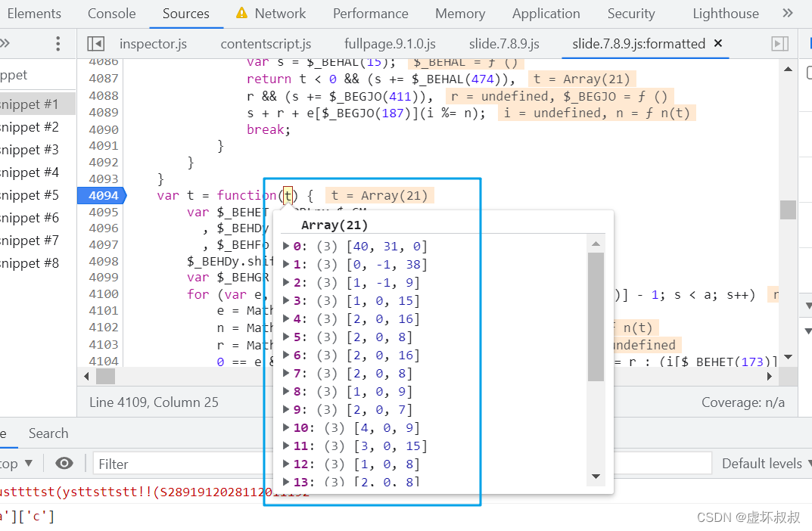
Task: Select Snippet #1 in the list
Action: [37, 104]
